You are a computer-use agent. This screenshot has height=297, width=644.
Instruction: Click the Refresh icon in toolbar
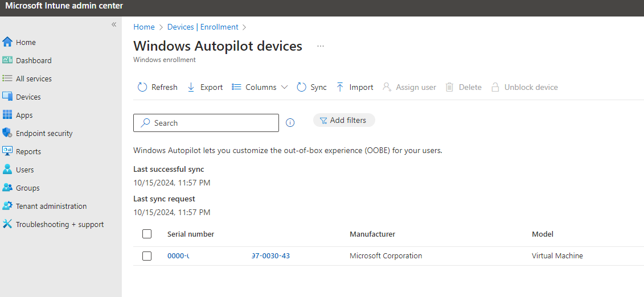[x=142, y=87]
